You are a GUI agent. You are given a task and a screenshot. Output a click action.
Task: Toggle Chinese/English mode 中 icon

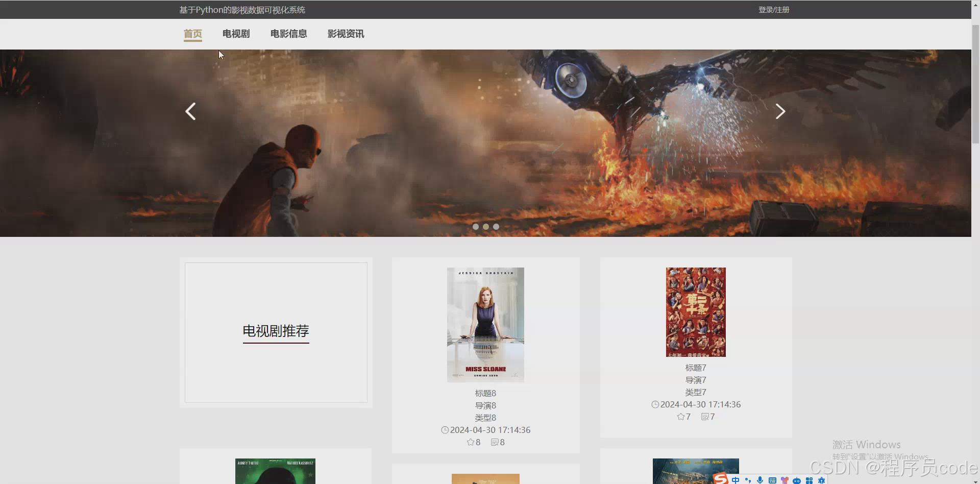tap(736, 480)
